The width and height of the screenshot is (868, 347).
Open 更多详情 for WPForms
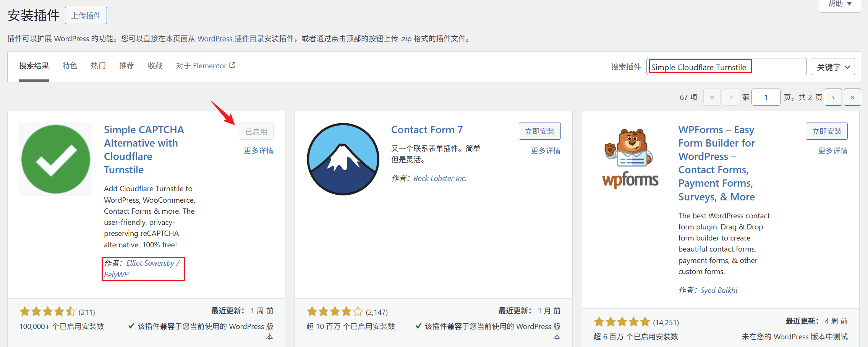click(833, 150)
